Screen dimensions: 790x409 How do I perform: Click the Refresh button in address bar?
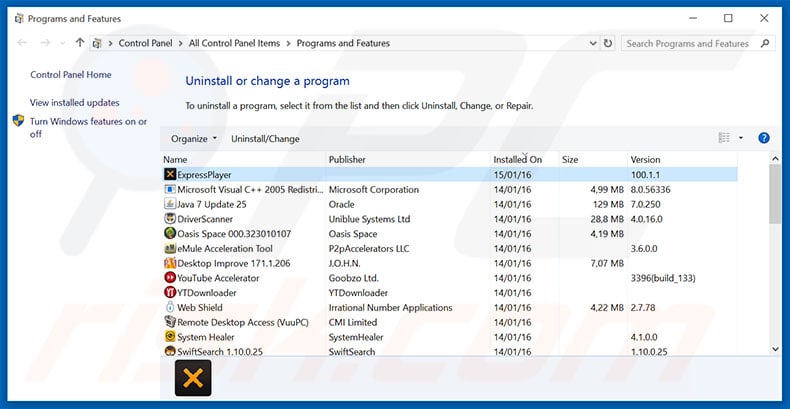coord(608,43)
